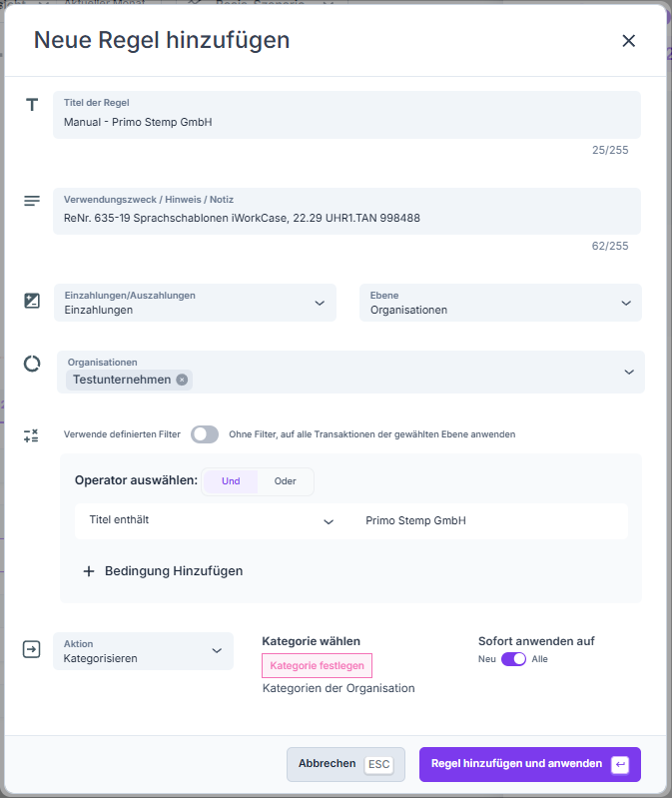Click plus icon beside Bedingung Hinzufügen

click(x=89, y=571)
